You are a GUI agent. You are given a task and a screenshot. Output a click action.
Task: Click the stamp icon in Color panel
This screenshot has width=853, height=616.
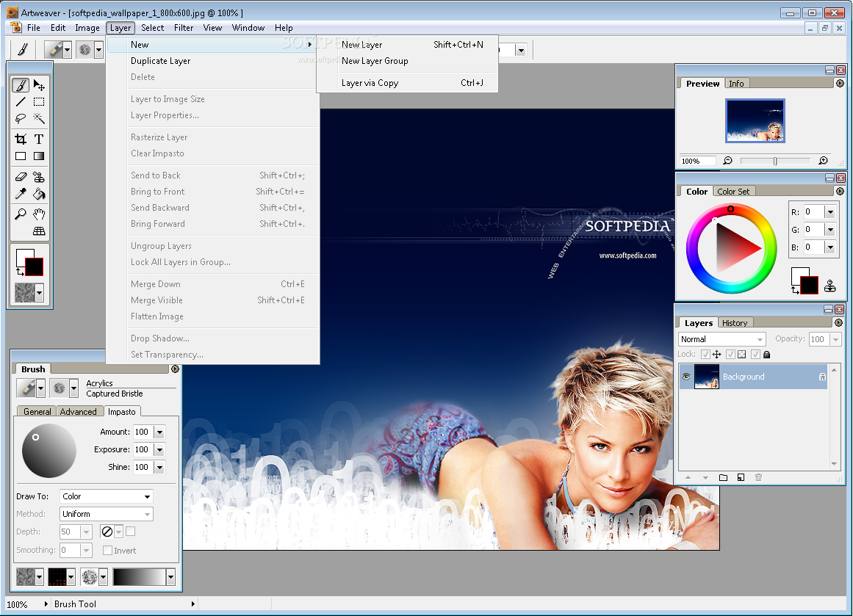click(x=829, y=286)
